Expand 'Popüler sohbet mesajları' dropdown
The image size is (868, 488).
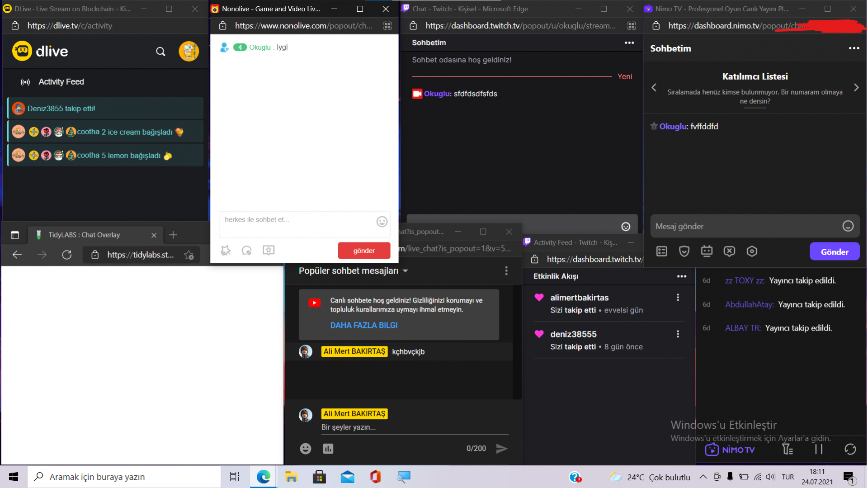click(354, 270)
